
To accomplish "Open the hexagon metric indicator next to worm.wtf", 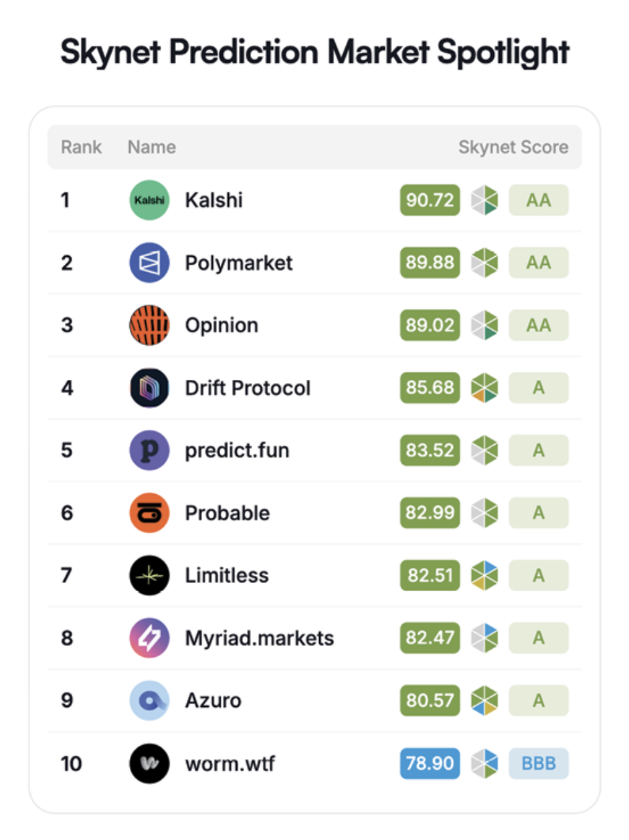I will click(x=484, y=763).
